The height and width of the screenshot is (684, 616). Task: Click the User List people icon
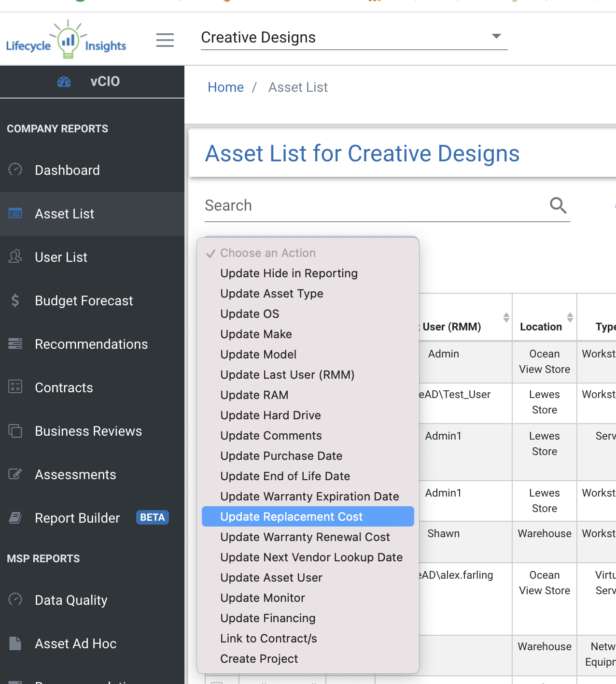[x=15, y=256]
